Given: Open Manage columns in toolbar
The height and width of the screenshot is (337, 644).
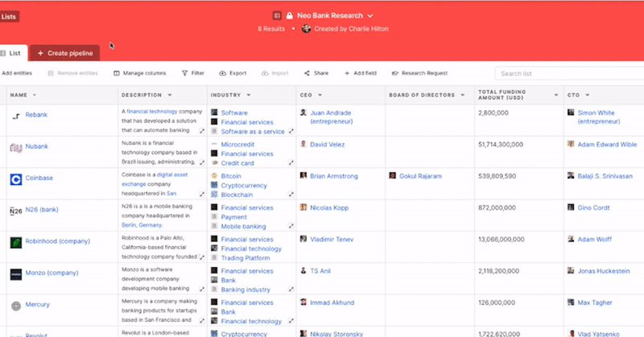Looking at the screenshot, I should tap(139, 73).
